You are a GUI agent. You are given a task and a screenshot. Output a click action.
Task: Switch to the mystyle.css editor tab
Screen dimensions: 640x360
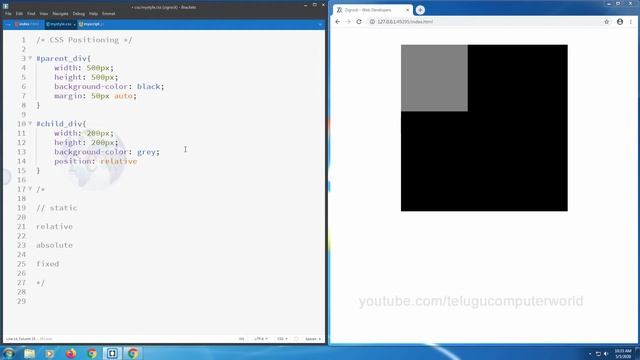[x=60, y=24]
